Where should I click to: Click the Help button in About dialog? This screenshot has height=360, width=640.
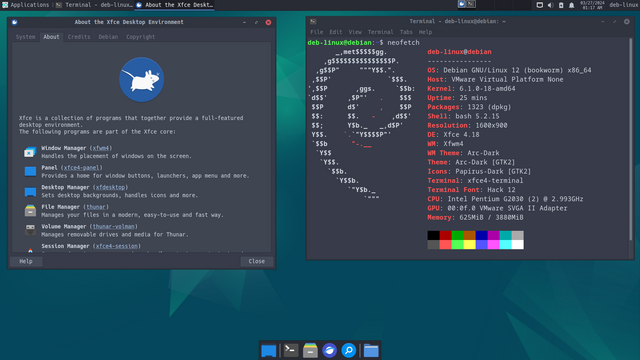tap(26, 261)
